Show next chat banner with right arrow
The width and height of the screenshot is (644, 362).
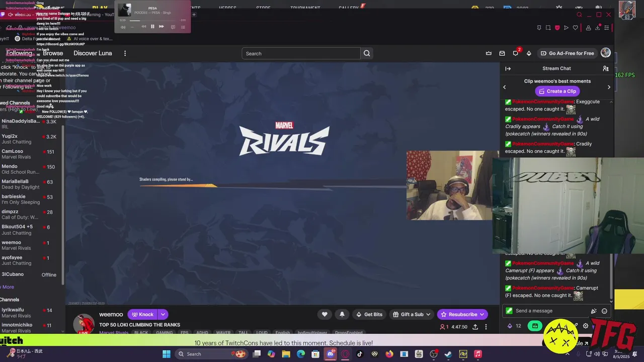click(x=609, y=87)
